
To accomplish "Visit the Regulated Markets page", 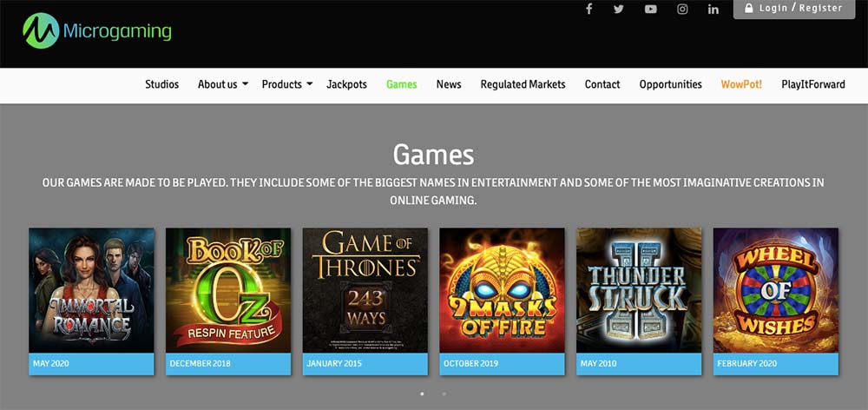I will tap(523, 85).
